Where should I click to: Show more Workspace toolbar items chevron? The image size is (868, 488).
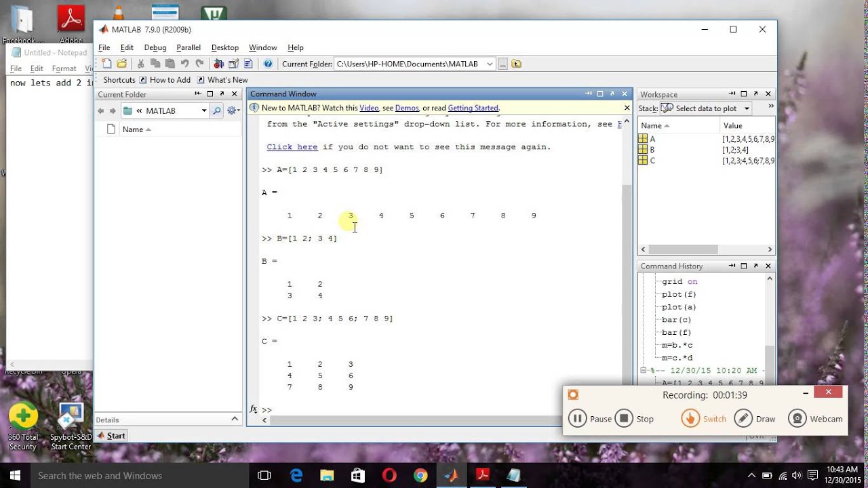point(770,107)
